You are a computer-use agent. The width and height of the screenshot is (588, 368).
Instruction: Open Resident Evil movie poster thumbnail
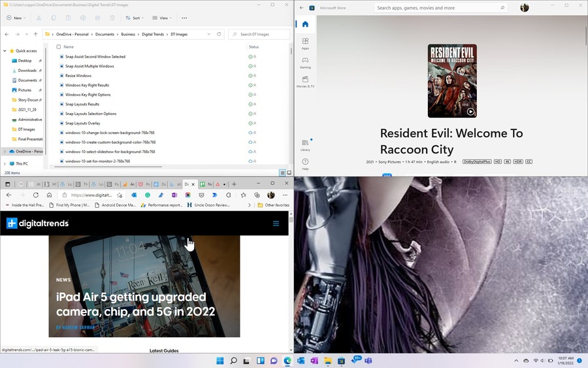pyautogui.click(x=452, y=80)
